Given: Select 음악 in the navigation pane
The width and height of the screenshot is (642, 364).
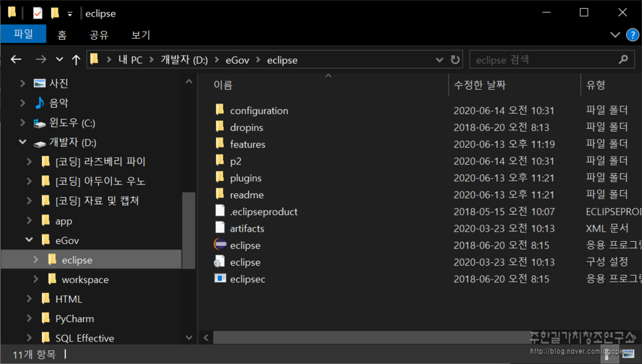Looking at the screenshot, I should (58, 103).
